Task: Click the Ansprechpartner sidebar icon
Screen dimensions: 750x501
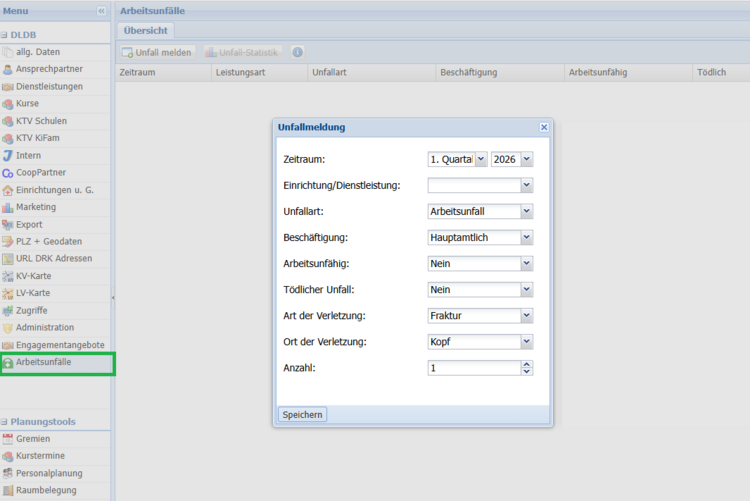Action: pos(8,70)
